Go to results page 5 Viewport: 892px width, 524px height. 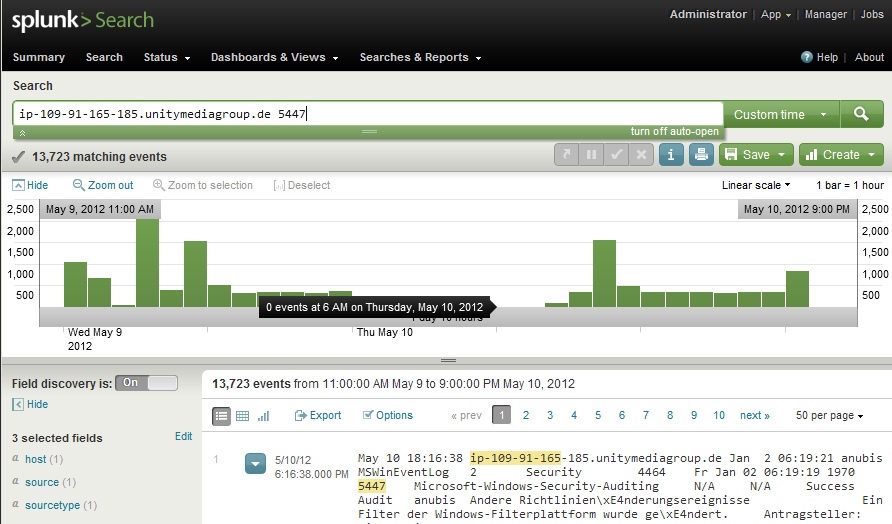tap(598, 415)
